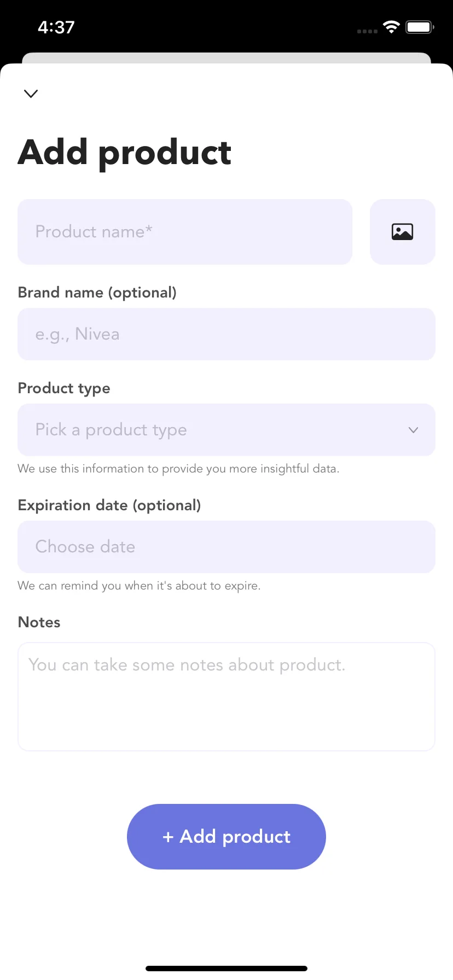Tap the Add product page heading
The height and width of the screenshot is (980, 453).
pyautogui.click(x=125, y=153)
